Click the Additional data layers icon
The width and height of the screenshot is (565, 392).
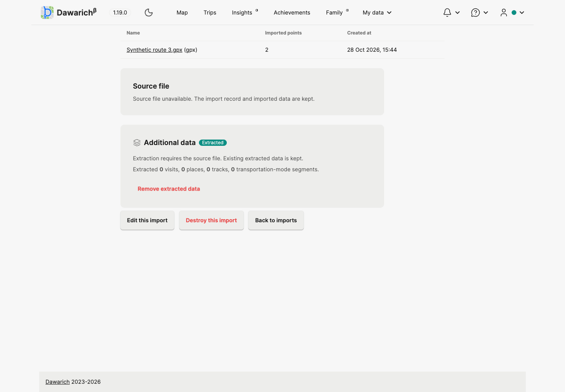pos(137,143)
